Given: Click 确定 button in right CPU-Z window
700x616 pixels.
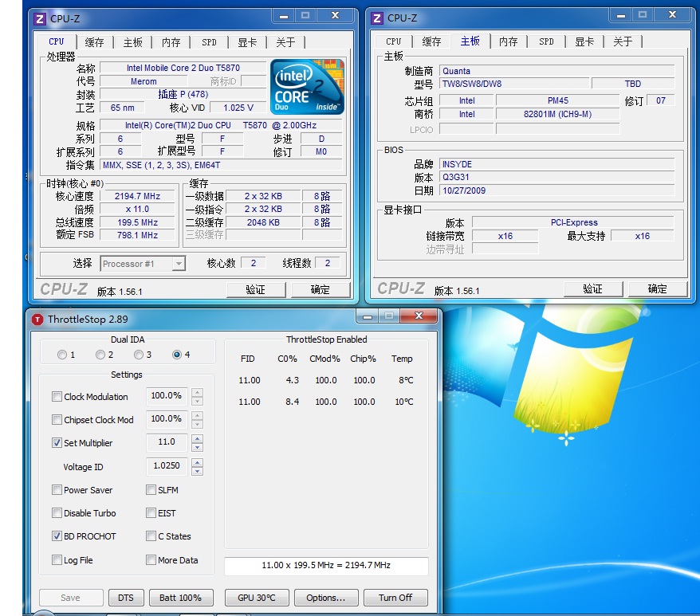Looking at the screenshot, I should point(658,288).
